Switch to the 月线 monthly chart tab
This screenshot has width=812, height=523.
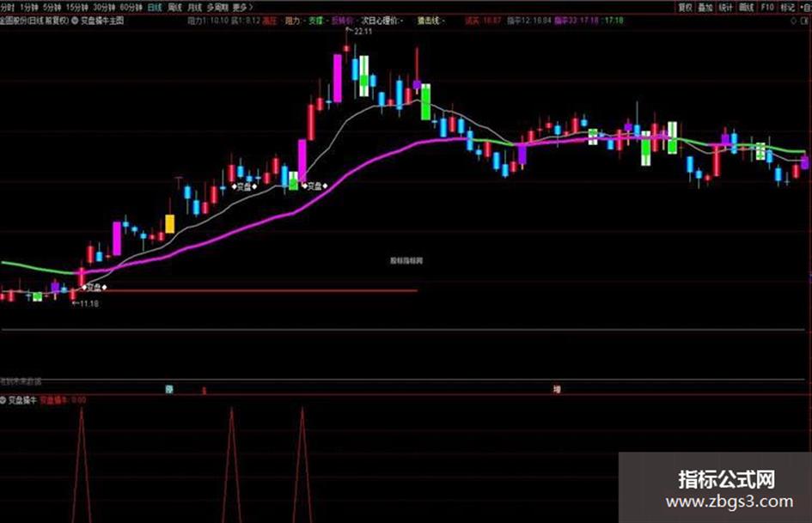[x=194, y=7]
